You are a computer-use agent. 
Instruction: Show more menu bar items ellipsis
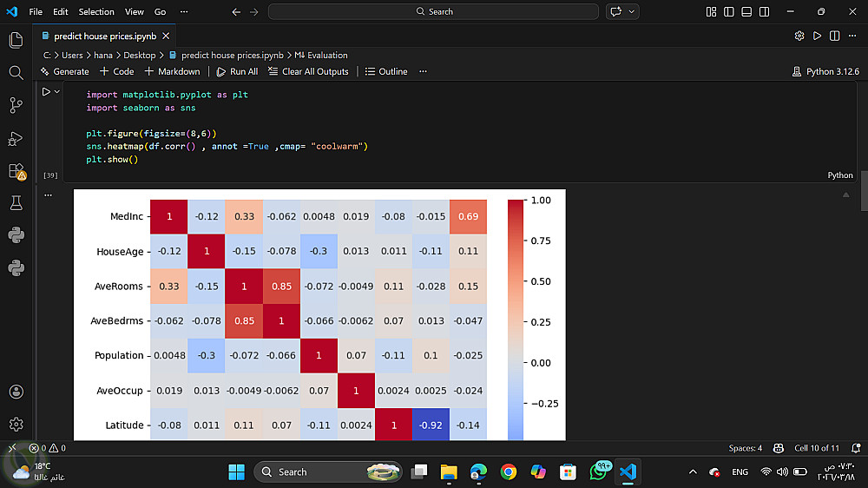click(x=184, y=11)
